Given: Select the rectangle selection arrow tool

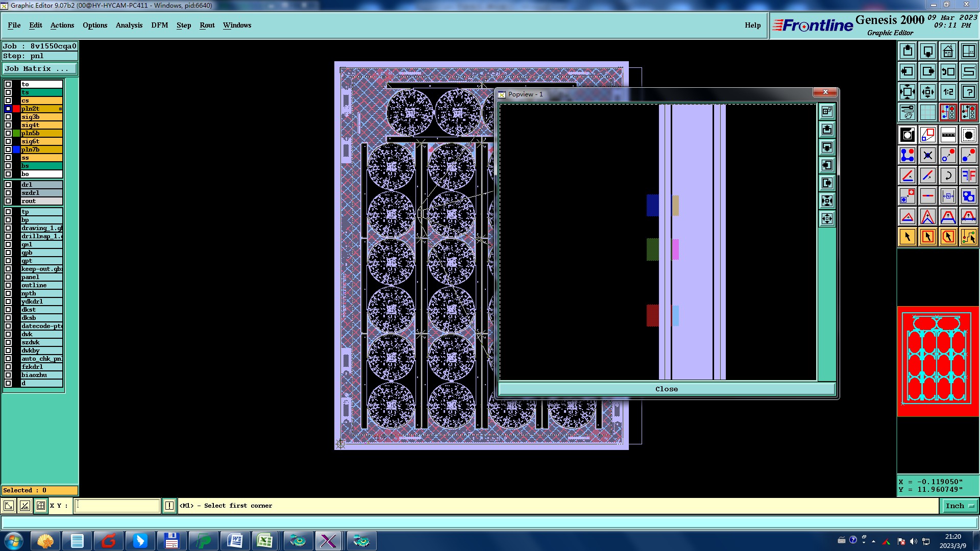Looking at the screenshot, I should coord(927,237).
